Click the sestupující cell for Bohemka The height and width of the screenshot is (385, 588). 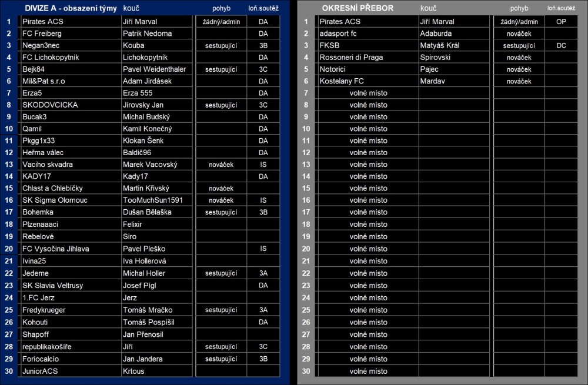tap(221, 212)
